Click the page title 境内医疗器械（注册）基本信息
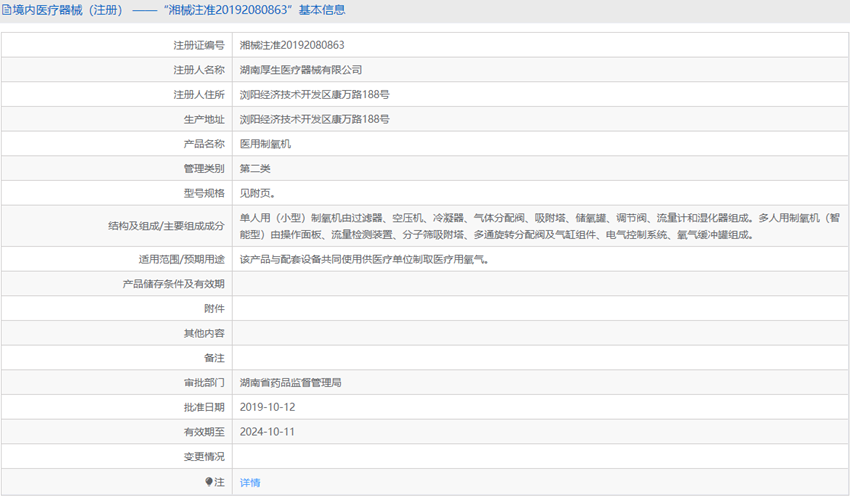This screenshot has width=850, height=497. coord(179,10)
